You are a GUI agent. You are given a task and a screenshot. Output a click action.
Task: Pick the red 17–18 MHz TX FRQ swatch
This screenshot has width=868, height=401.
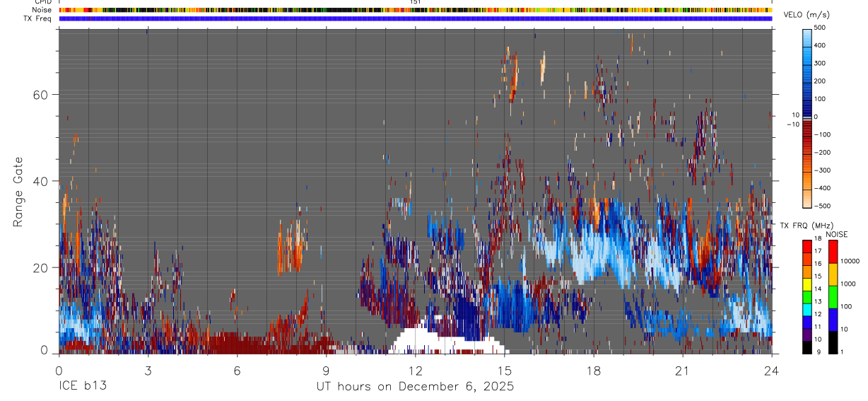[807, 247]
